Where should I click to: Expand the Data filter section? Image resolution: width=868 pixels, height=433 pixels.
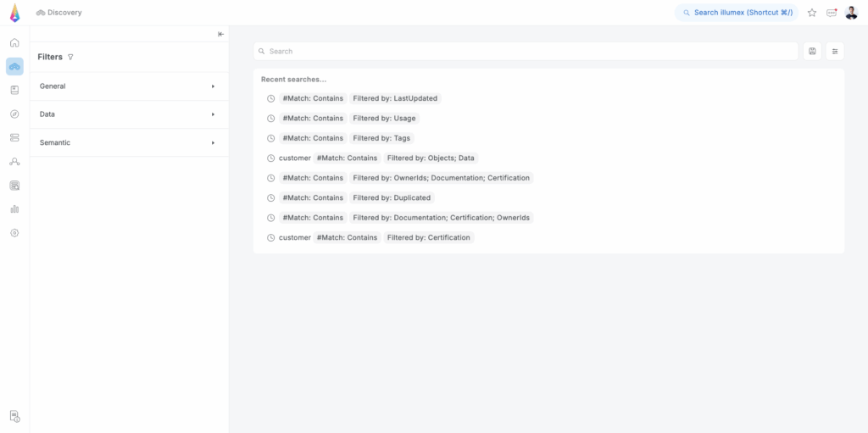click(x=129, y=114)
